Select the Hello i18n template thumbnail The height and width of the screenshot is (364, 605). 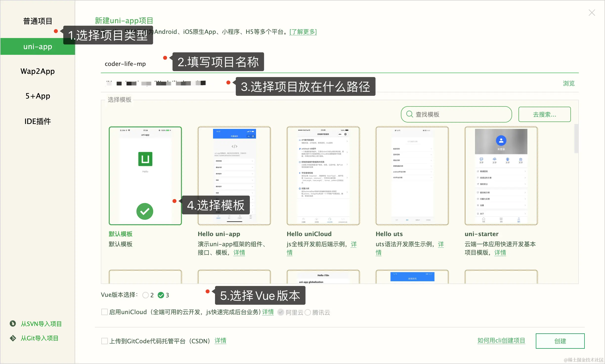tap(323, 277)
